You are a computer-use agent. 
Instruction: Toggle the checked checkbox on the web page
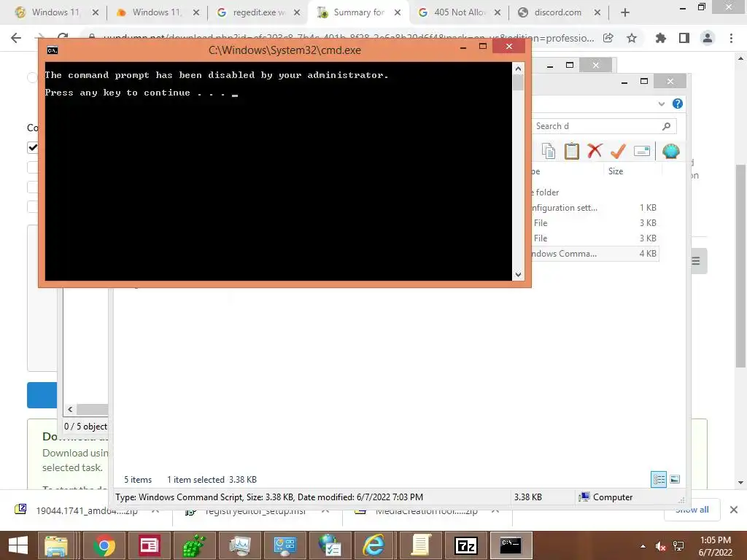pos(33,147)
